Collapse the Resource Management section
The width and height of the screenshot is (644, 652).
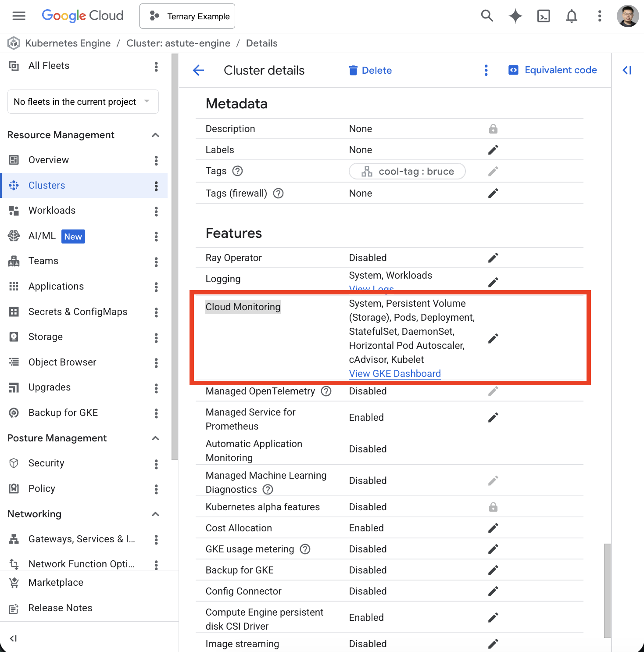point(155,135)
